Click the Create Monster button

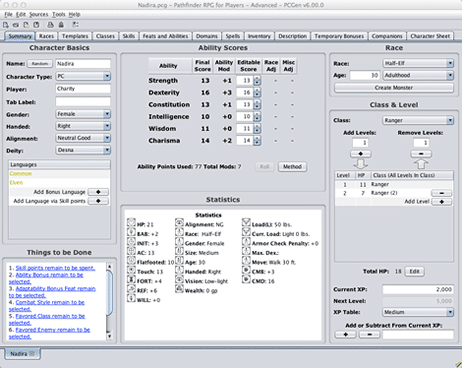(394, 88)
